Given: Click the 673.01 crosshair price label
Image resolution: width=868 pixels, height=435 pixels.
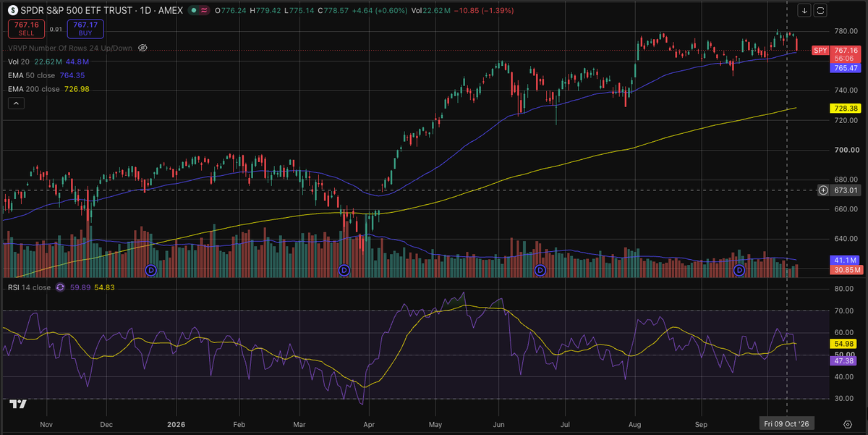Looking at the screenshot, I should (845, 190).
